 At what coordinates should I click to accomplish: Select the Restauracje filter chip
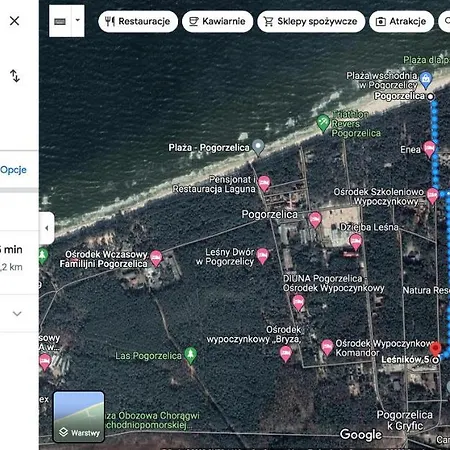(x=138, y=22)
